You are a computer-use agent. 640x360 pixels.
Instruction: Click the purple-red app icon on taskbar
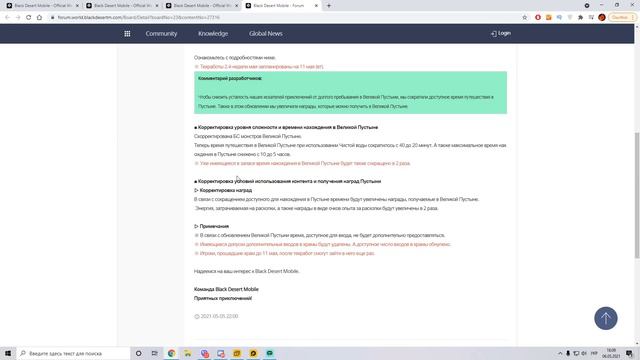click(x=204, y=353)
